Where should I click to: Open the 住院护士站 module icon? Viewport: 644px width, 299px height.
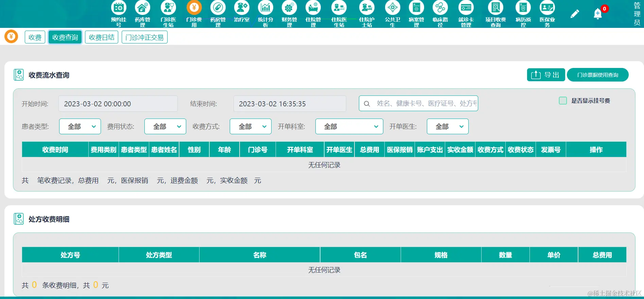coord(367,7)
